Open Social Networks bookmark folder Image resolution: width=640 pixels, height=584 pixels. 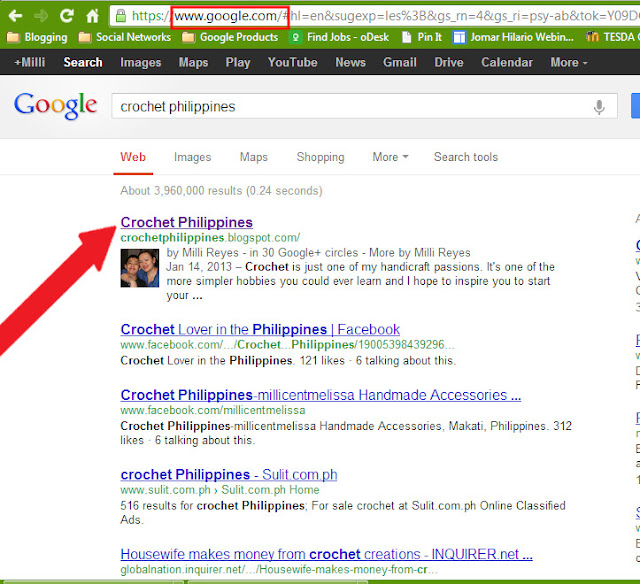[124, 38]
